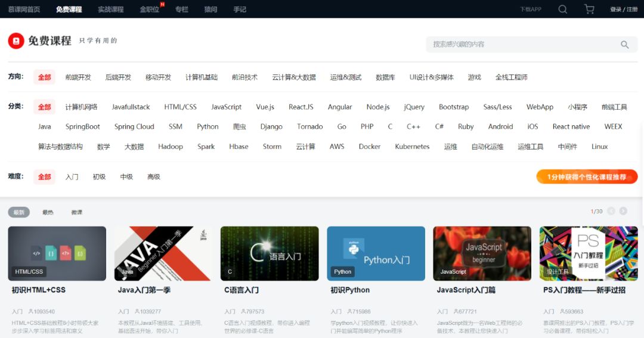644x338 pixels.
Task: Open PS入门教程 course thumbnail
Action: pyautogui.click(x=589, y=253)
